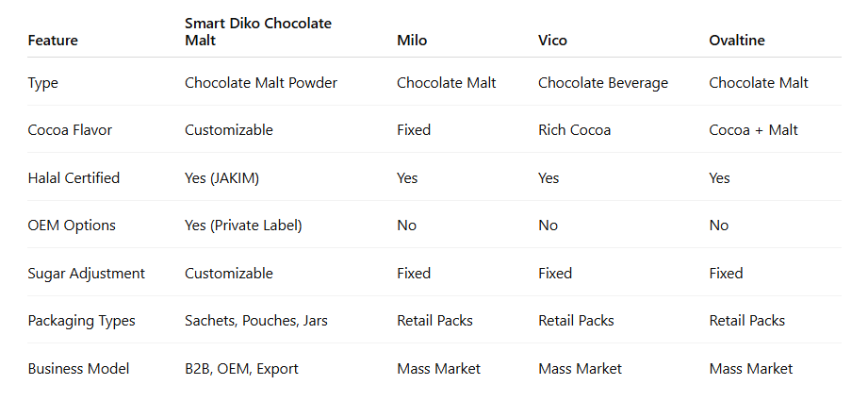This screenshot has width=868, height=418.
Task: Select the Sachets, Pouches, Jars cell
Action: click(255, 321)
